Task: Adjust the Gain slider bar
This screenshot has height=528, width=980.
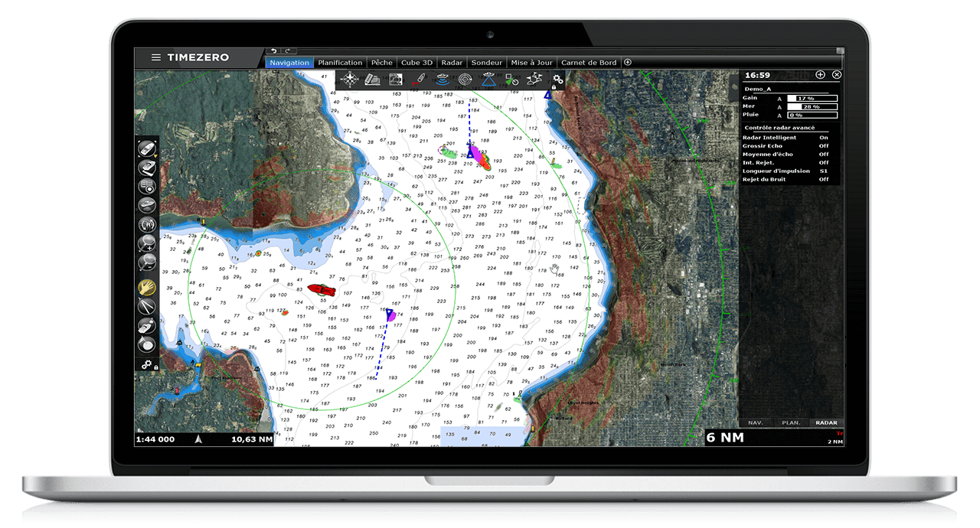Action: [x=806, y=99]
